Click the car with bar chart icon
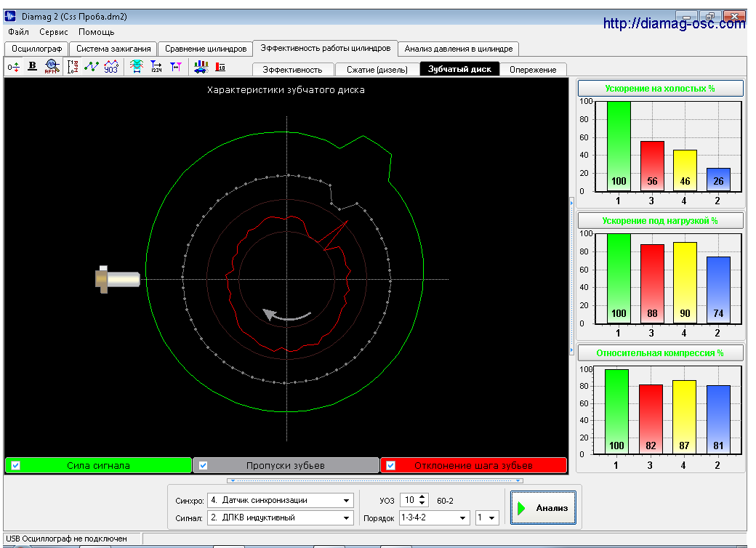This screenshot has height=548, width=756. [x=201, y=67]
